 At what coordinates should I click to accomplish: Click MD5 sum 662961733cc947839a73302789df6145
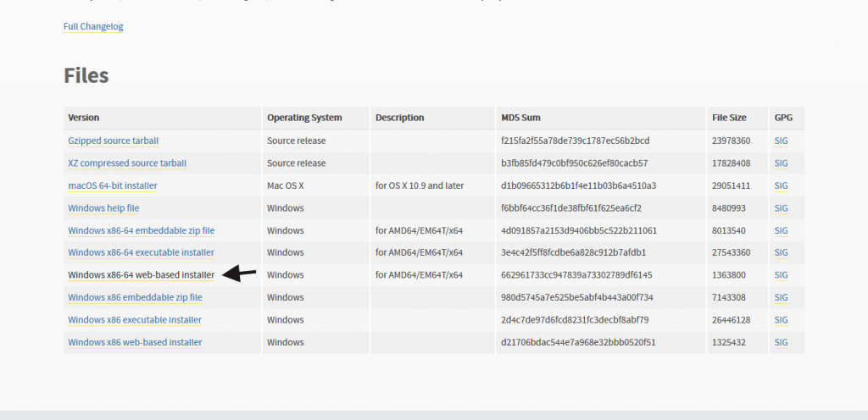[x=576, y=274]
